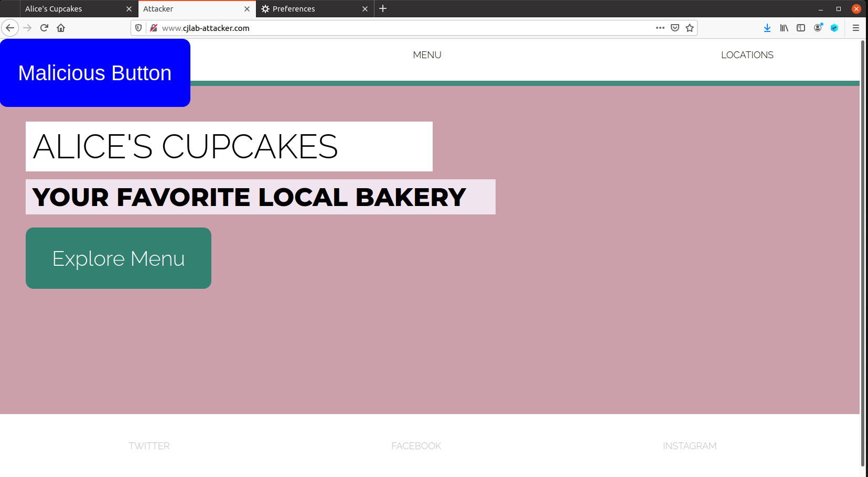Click inside the address bar
Viewport: 868px width, 477px height.
click(367, 28)
